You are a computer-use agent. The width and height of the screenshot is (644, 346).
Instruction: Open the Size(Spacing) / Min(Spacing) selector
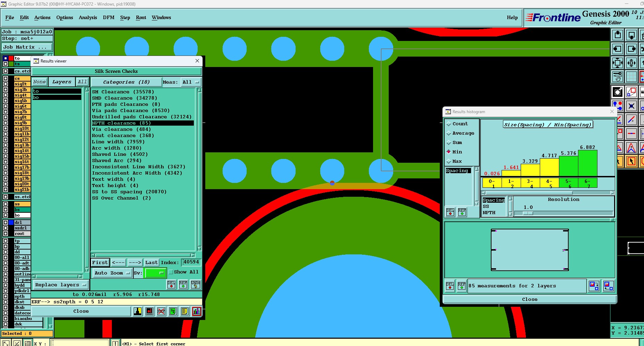(548, 125)
